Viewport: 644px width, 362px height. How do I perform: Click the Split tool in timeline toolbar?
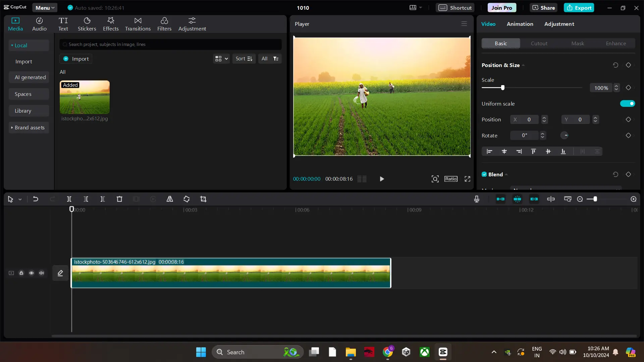click(x=69, y=199)
